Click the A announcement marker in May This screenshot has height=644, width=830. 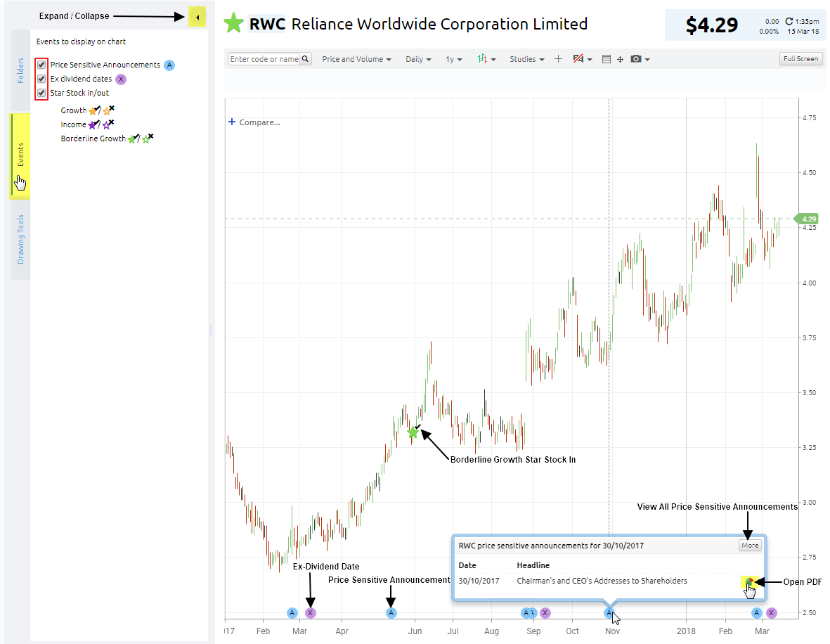pyautogui.click(x=391, y=613)
